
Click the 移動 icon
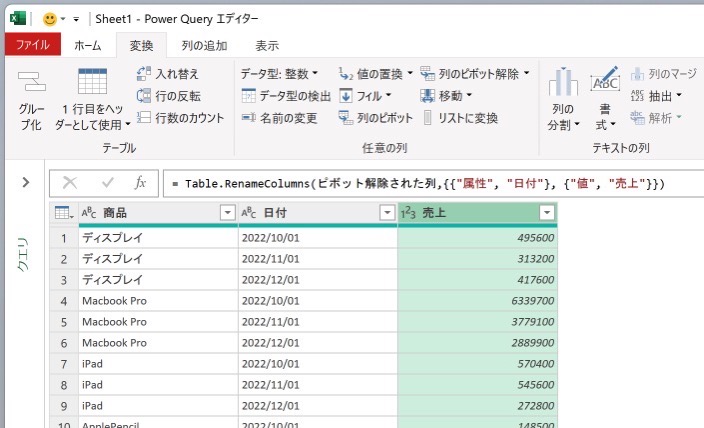[427, 96]
